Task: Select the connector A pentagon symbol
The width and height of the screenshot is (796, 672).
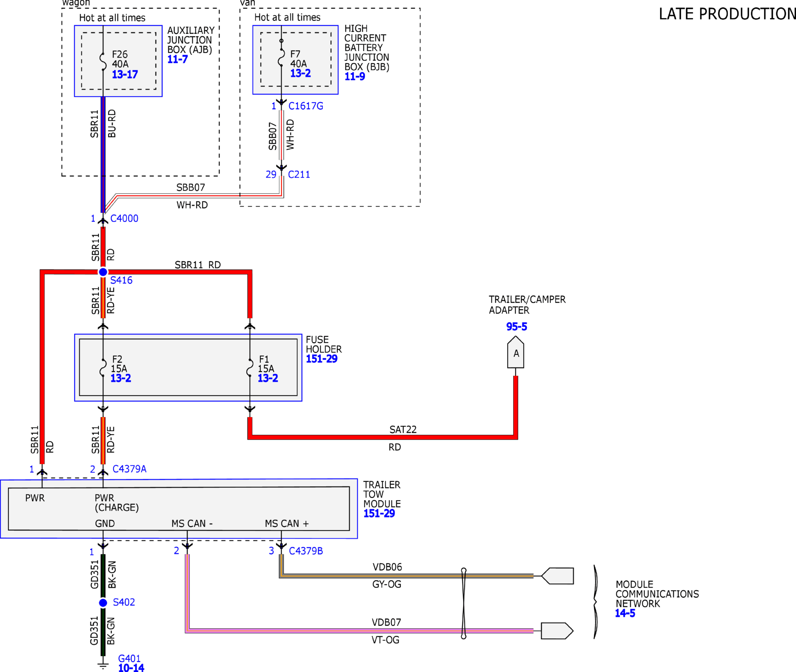Action: coord(516,352)
